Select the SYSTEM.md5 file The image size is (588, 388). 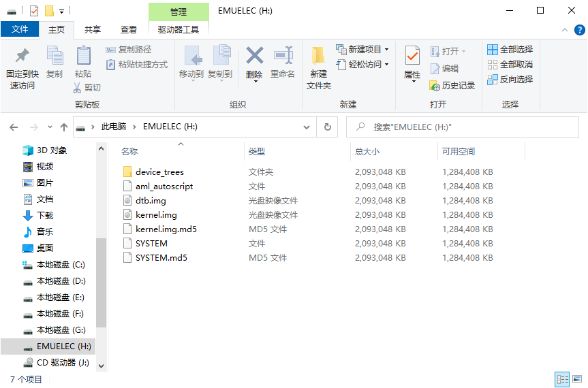pyautogui.click(x=161, y=258)
